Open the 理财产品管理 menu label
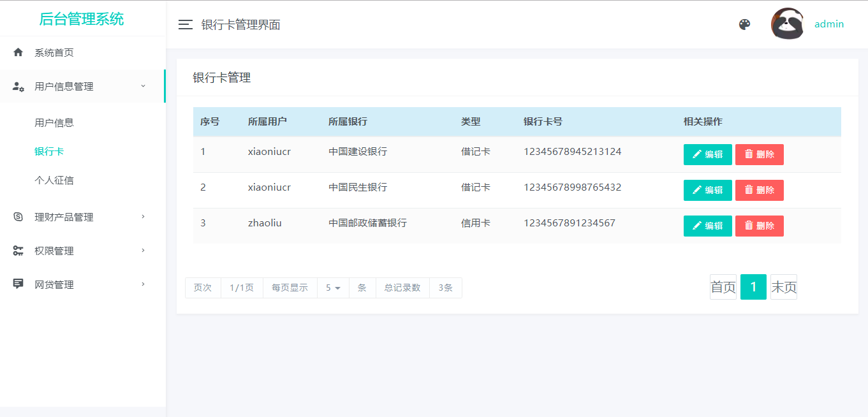This screenshot has width=868, height=417. [64, 217]
